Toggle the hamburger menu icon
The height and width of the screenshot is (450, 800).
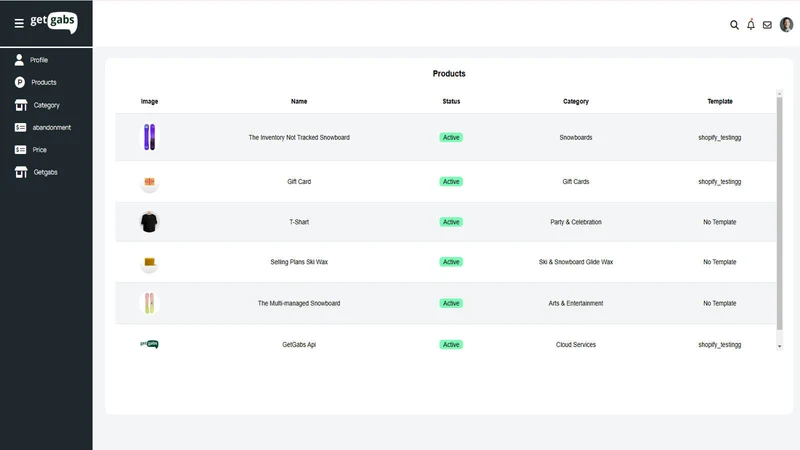(x=19, y=23)
